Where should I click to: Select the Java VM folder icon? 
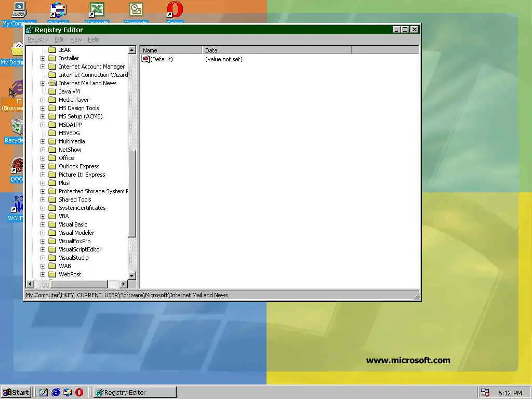click(x=52, y=91)
